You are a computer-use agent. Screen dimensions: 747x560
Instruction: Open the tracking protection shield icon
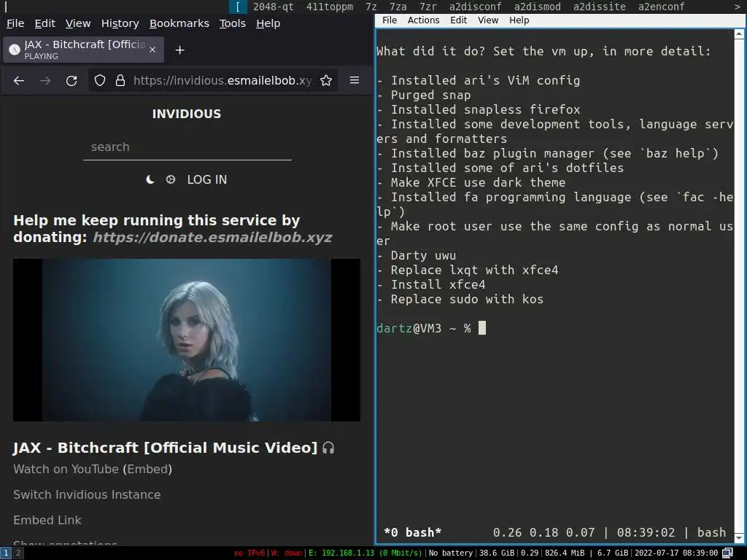pos(99,80)
